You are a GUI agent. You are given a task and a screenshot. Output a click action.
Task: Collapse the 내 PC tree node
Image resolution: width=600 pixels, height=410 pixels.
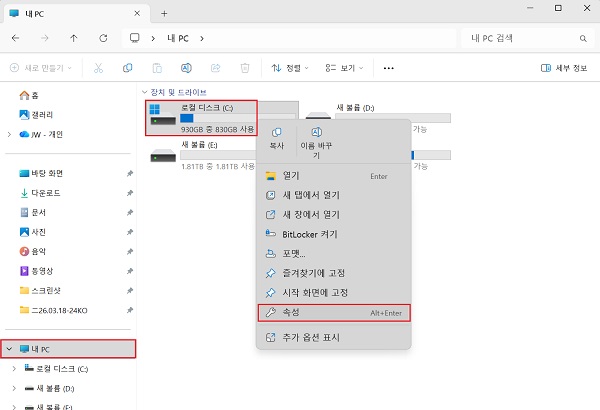(x=10, y=349)
